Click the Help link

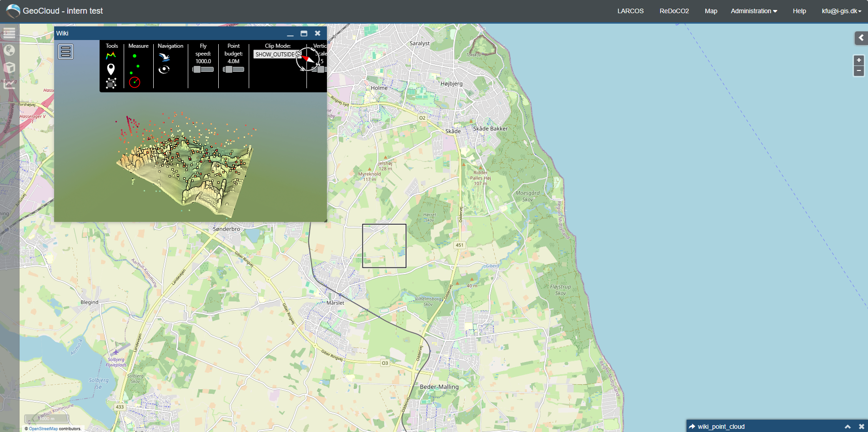pyautogui.click(x=799, y=11)
